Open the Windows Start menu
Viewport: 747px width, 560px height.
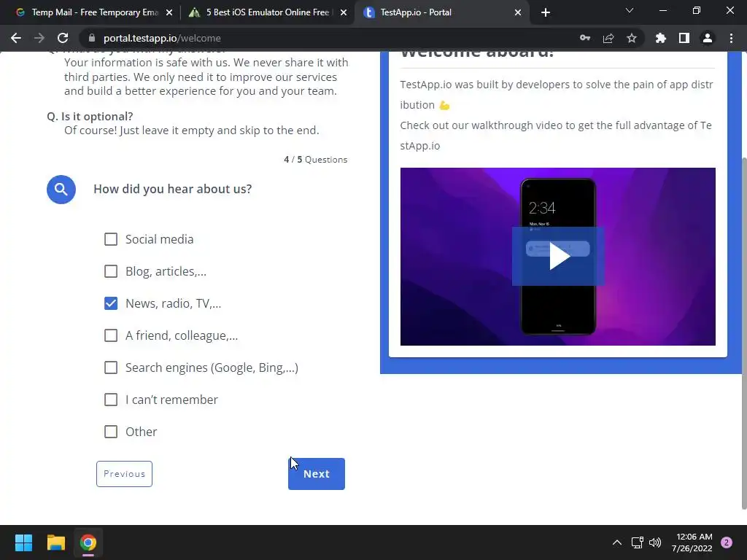point(23,542)
